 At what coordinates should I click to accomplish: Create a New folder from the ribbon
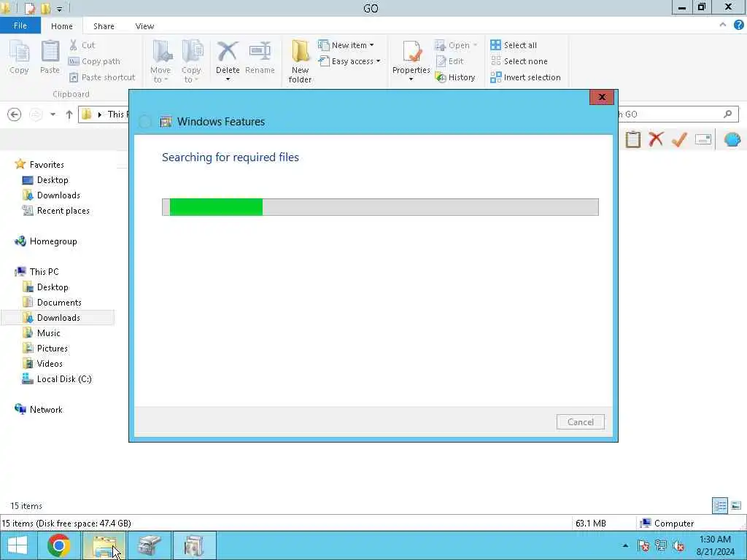click(x=300, y=61)
